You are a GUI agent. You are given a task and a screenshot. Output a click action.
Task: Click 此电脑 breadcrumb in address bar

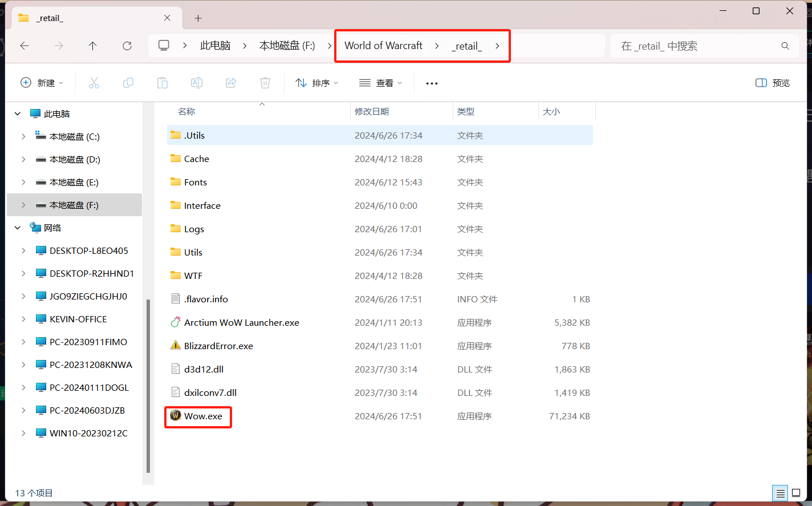[215, 46]
